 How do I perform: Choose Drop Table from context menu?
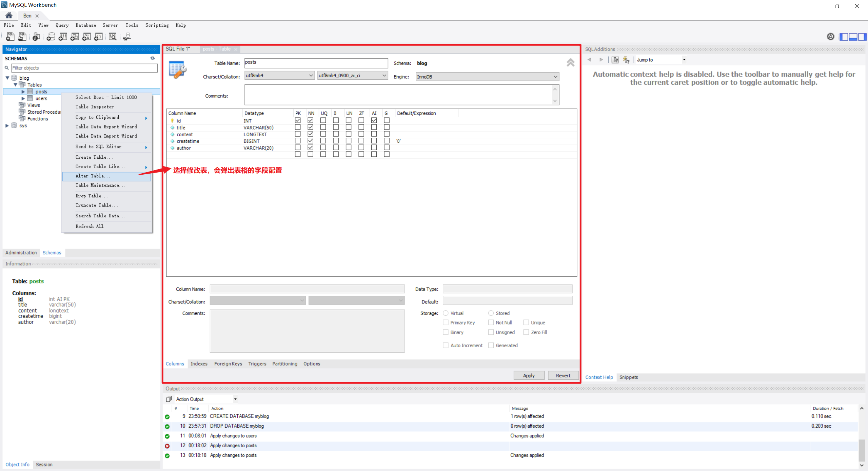click(x=106, y=196)
